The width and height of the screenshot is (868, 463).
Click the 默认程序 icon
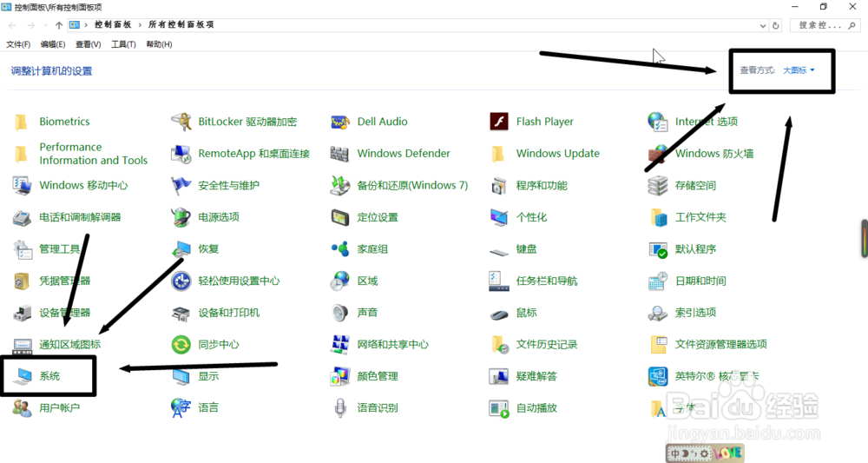point(658,249)
